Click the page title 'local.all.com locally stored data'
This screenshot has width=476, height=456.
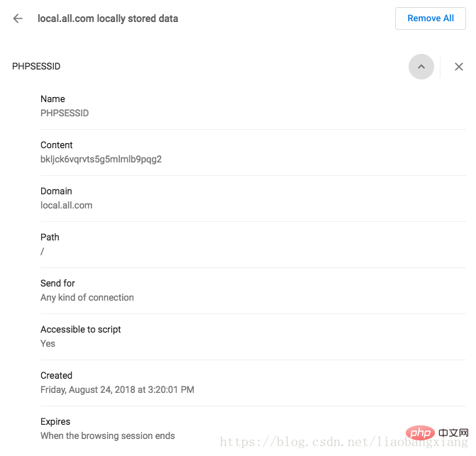(108, 18)
